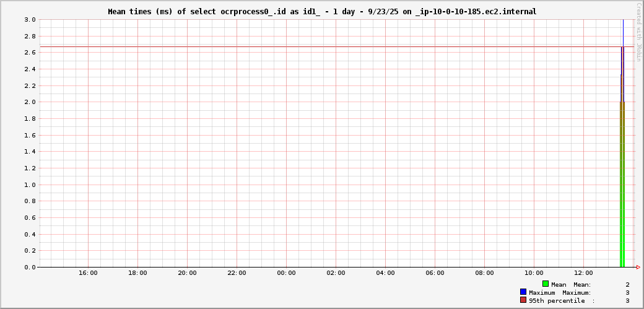Click the 0.2 y-axis label
Image resolution: width=644 pixels, height=309 pixels.
click(30, 251)
